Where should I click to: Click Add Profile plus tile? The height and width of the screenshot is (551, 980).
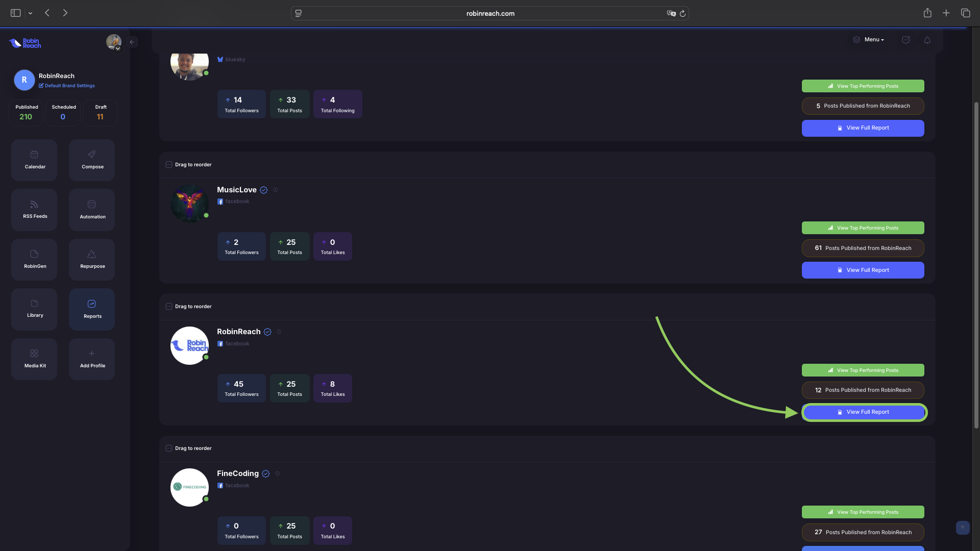(92, 359)
